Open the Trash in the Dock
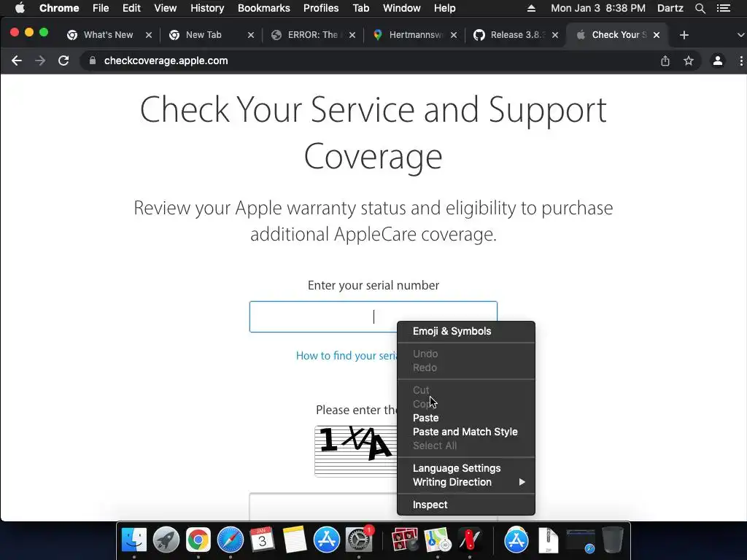Screen dimensions: 747x560 tap(612, 540)
